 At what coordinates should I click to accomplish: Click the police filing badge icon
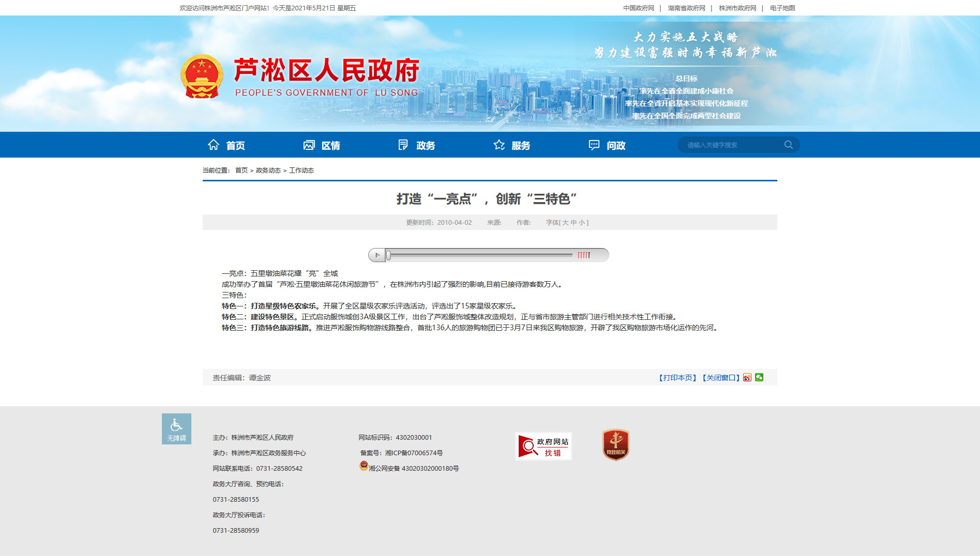pos(364,466)
